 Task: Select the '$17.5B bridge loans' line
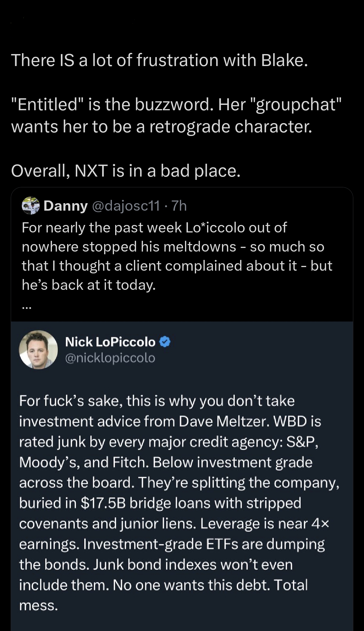(160, 503)
